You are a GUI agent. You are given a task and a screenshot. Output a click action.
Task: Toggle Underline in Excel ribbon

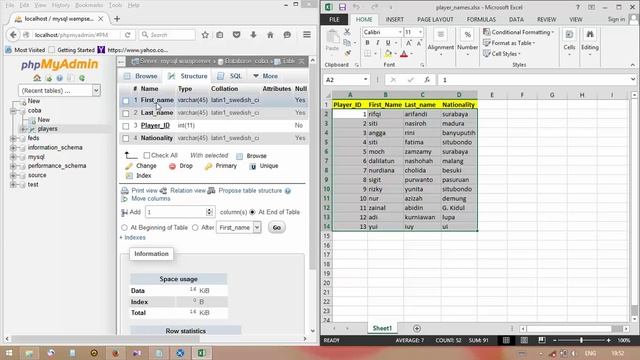388,43
